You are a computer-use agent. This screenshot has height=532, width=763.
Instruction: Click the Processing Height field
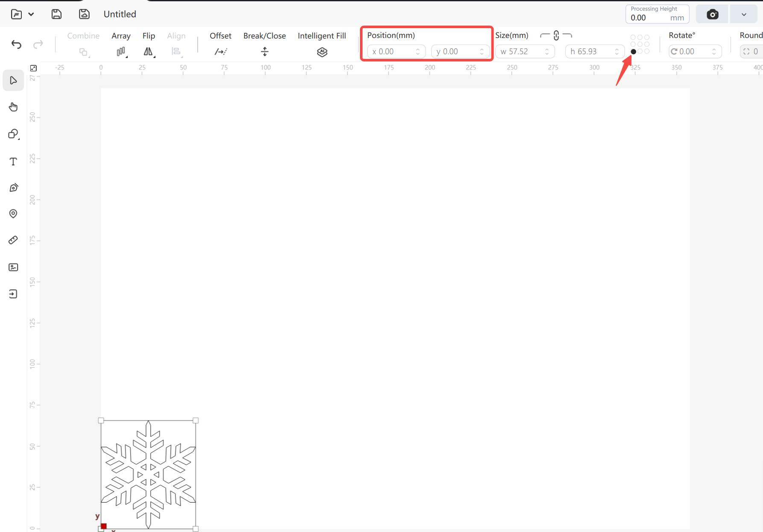[x=657, y=14]
